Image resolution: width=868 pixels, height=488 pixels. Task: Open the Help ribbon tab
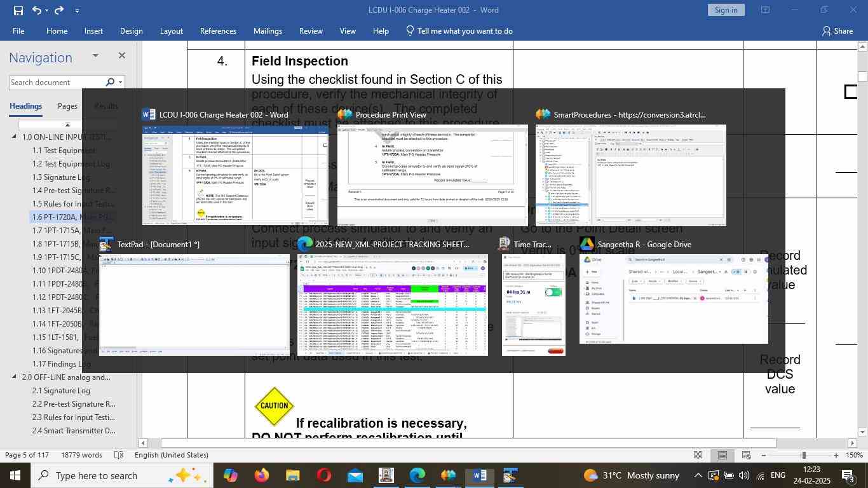click(x=381, y=30)
